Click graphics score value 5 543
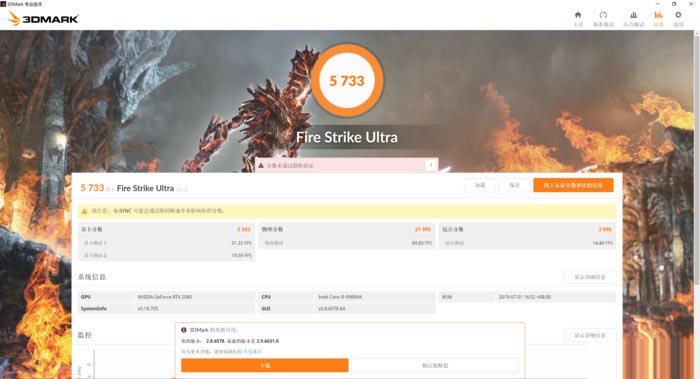This screenshot has height=379, width=700. click(x=244, y=229)
